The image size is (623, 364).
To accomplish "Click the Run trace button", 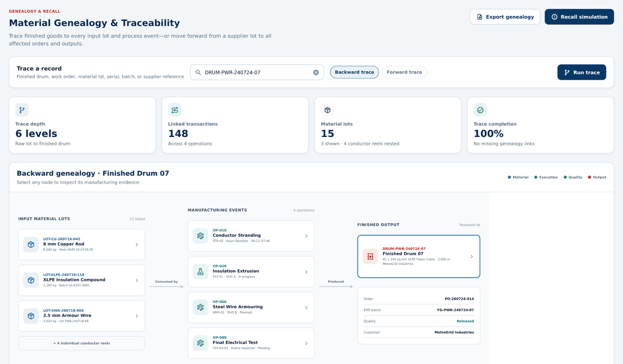I will tap(581, 72).
